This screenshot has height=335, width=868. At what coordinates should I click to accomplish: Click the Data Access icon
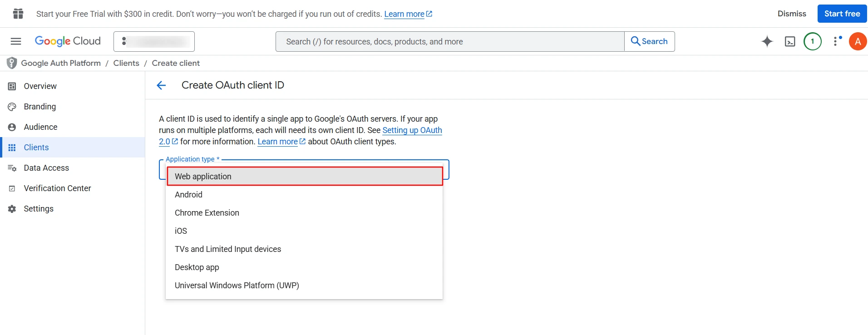pos(12,168)
